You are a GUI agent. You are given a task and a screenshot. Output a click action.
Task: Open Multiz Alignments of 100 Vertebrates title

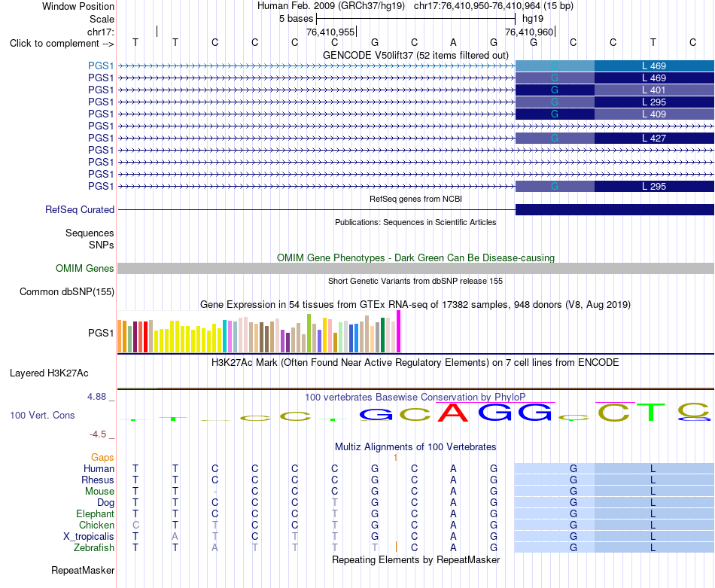[x=415, y=446]
